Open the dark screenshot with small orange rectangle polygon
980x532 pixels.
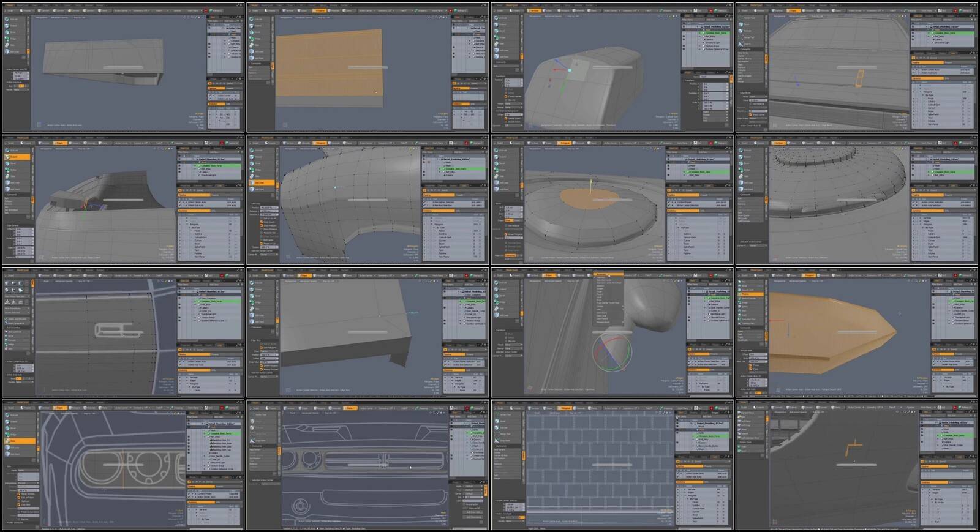(857, 67)
